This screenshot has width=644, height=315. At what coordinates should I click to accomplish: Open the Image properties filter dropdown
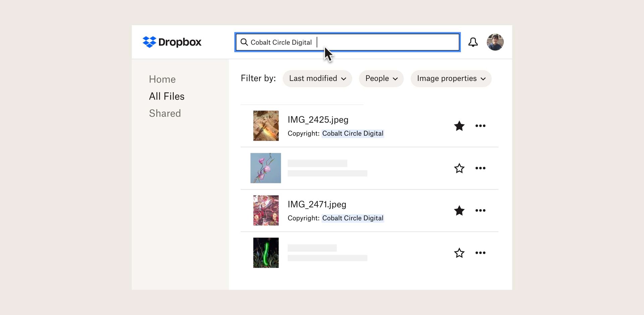450,78
